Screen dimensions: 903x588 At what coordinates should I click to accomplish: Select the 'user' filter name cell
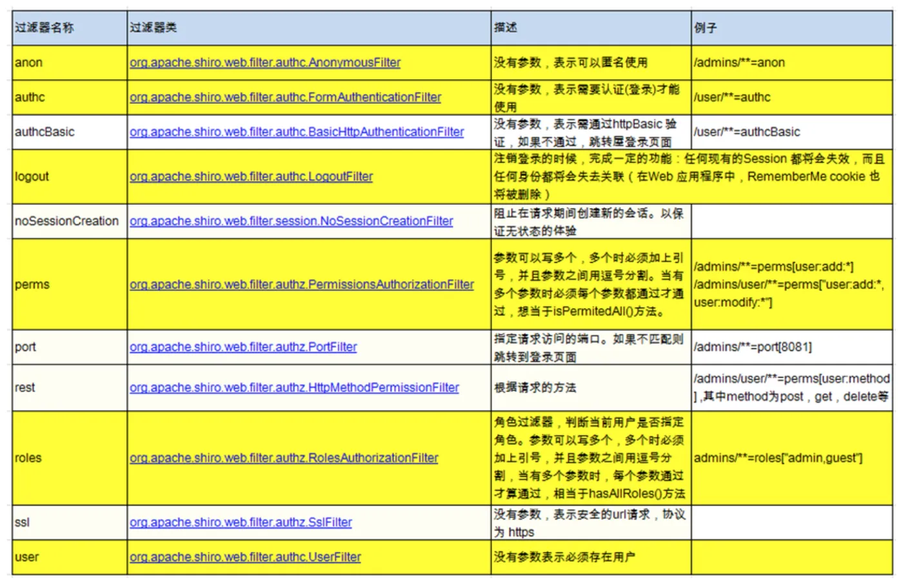[70, 557]
